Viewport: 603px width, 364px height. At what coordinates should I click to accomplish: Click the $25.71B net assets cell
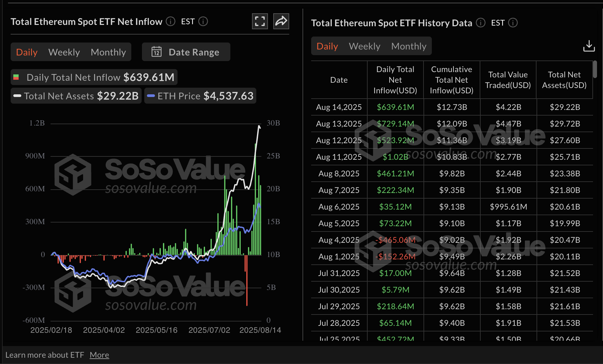click(565, 157)
